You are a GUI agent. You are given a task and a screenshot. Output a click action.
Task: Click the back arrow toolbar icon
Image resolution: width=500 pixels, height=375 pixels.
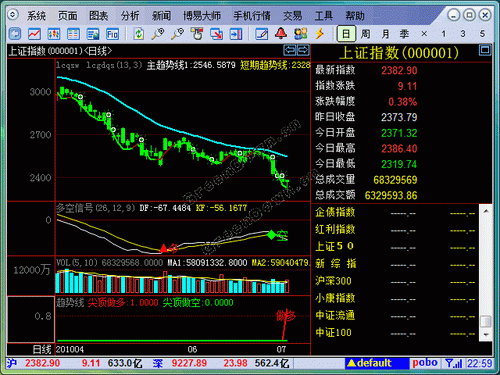[15, 34]
